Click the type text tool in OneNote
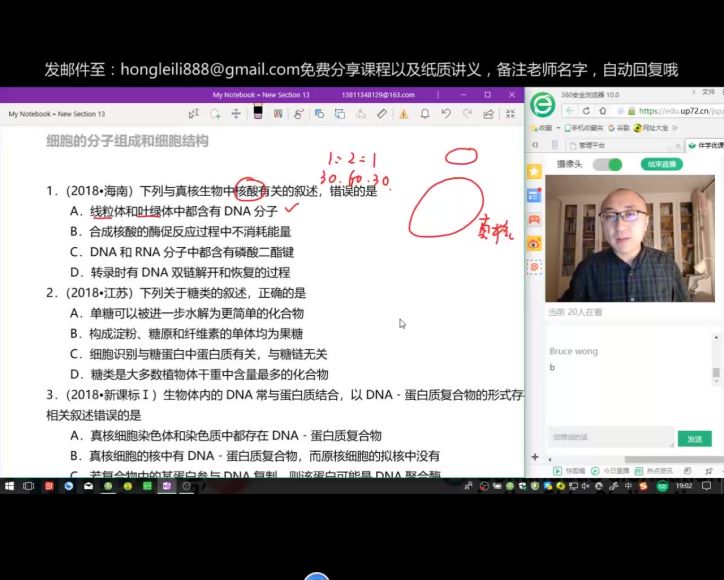Image resolution: width=724 pixels, height=580 pixels. (x=193, y=114)
